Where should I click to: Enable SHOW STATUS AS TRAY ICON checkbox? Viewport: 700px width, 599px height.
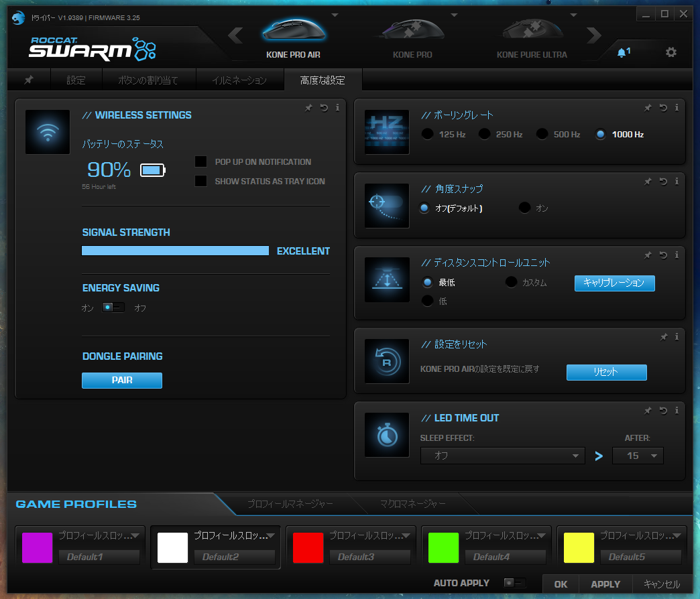click(x=201, y=181)
